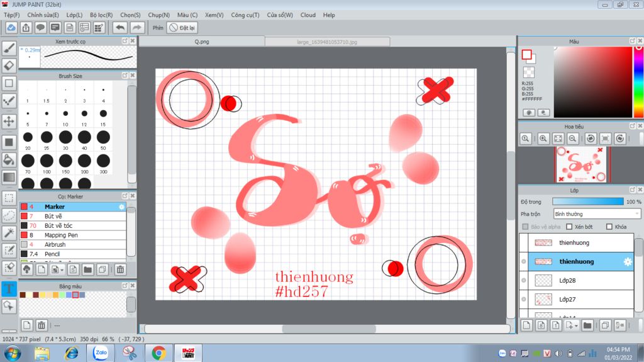Select the Mapping Pen brush

[73, 235]
